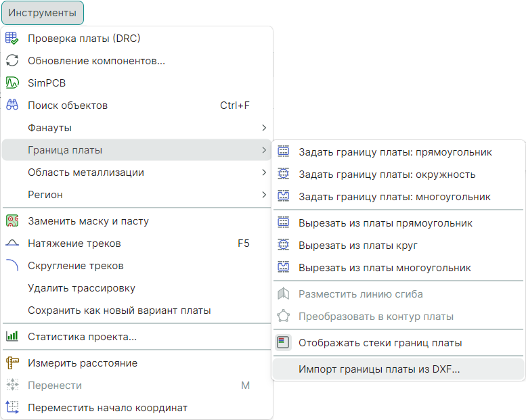Select Импорт границы платы из DXF
This screenshot has width=526, height=420.
pyautogui.click(x=379, y=369)
